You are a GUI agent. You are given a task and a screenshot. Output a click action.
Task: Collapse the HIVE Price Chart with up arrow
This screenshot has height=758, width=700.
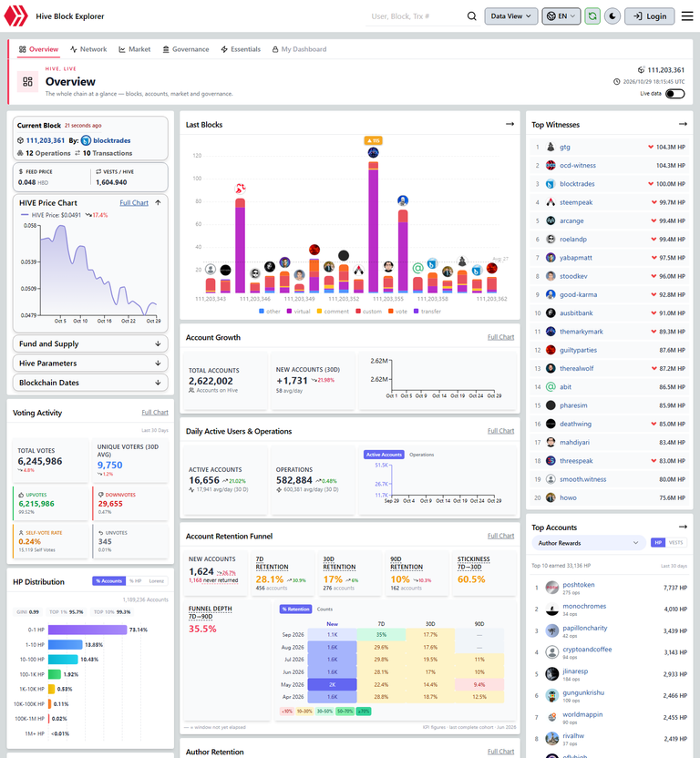point(159,203)
